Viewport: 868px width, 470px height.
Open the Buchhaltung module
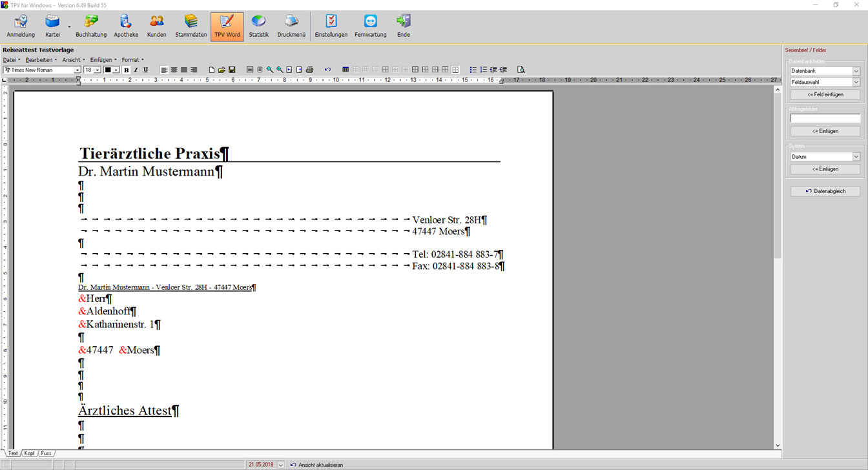pos(91,26)
